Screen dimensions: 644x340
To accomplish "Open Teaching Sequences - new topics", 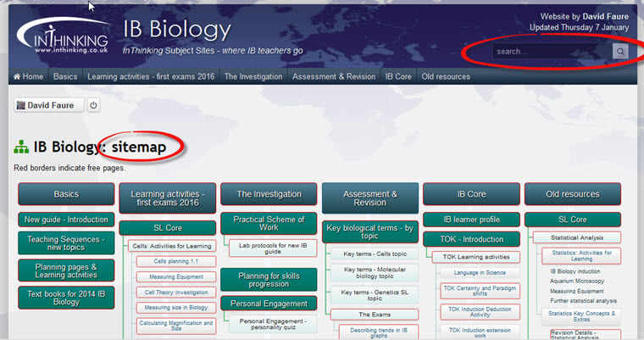I will (66, 243).
